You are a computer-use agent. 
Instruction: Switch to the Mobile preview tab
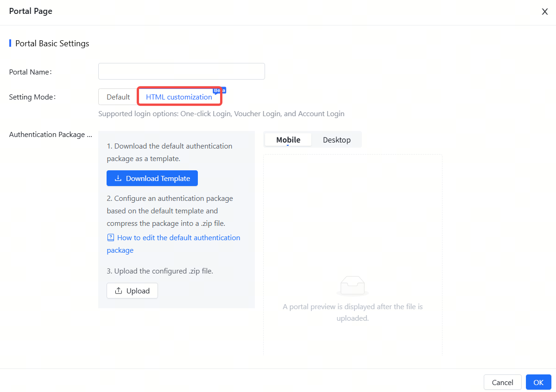click(288, 139)
